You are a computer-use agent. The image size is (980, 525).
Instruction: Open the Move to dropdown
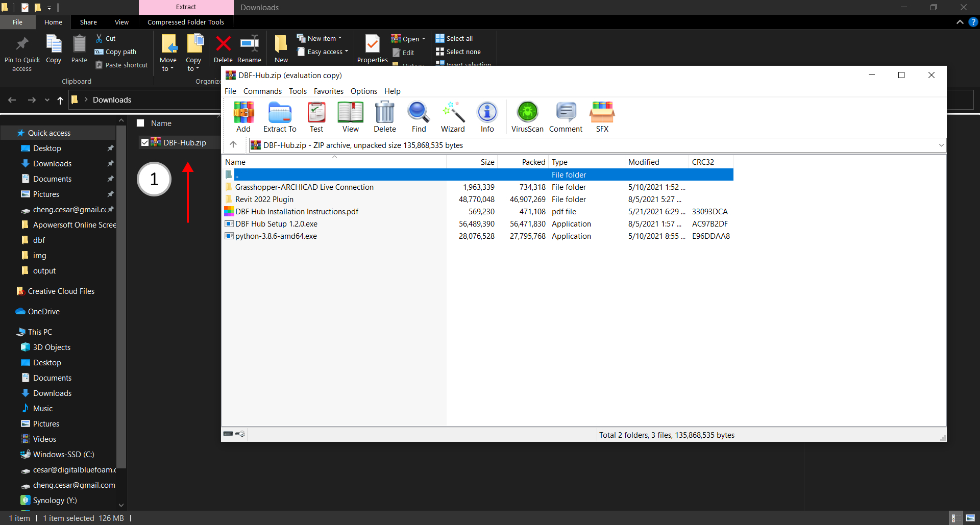(168, 69)
